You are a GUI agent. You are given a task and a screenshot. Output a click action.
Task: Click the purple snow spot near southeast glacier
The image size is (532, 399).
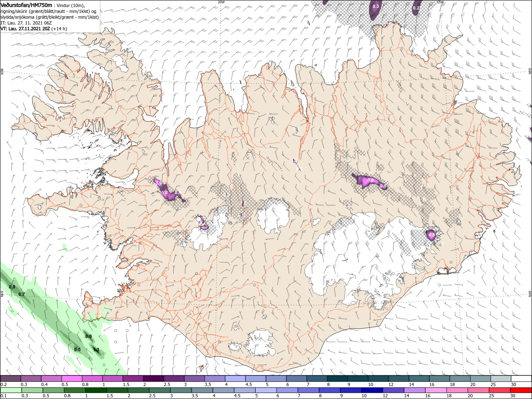431,235
